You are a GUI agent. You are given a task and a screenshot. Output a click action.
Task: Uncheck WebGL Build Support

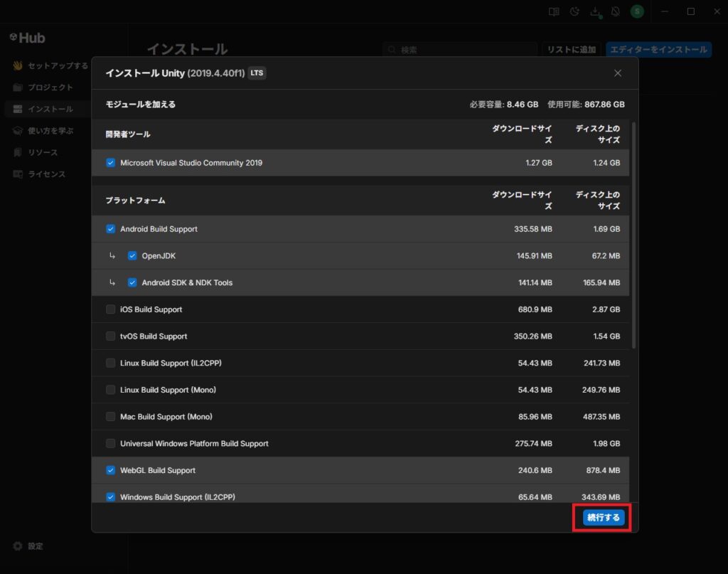coord(110,470)
